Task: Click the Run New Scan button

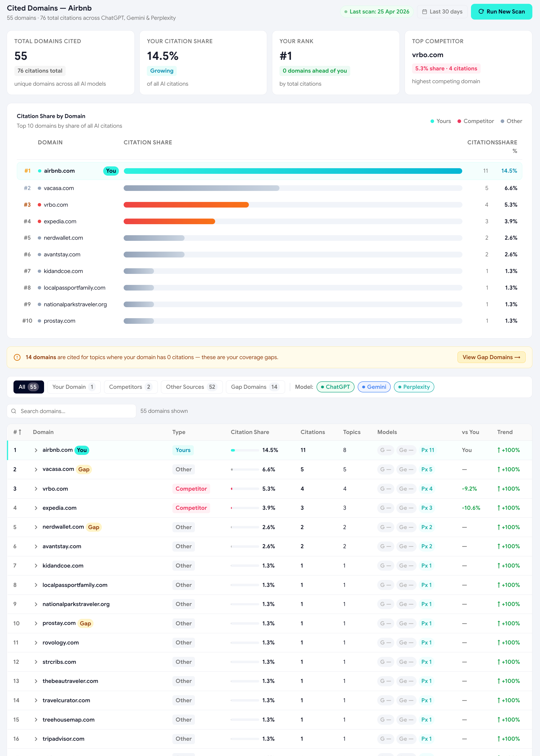Action: (501, 12)
